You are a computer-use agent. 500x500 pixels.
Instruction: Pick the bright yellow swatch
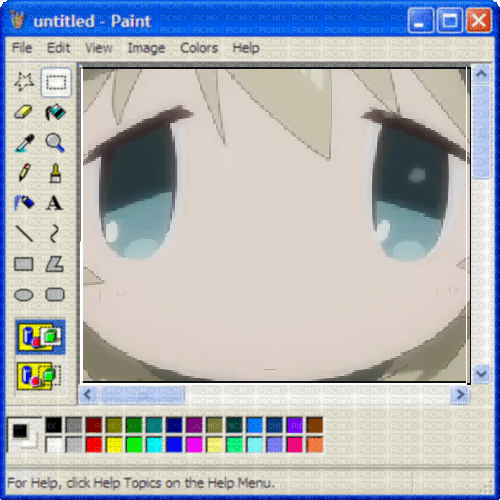(114, 445)
